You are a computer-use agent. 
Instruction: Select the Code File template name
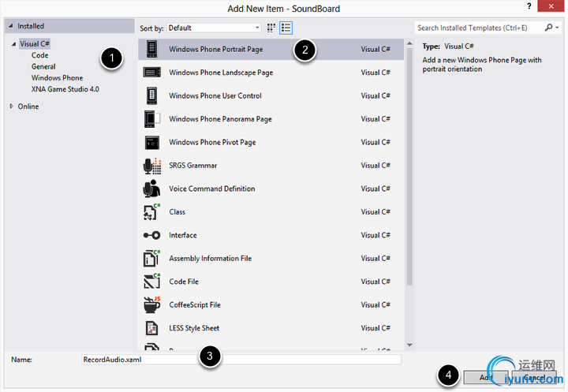184,282
